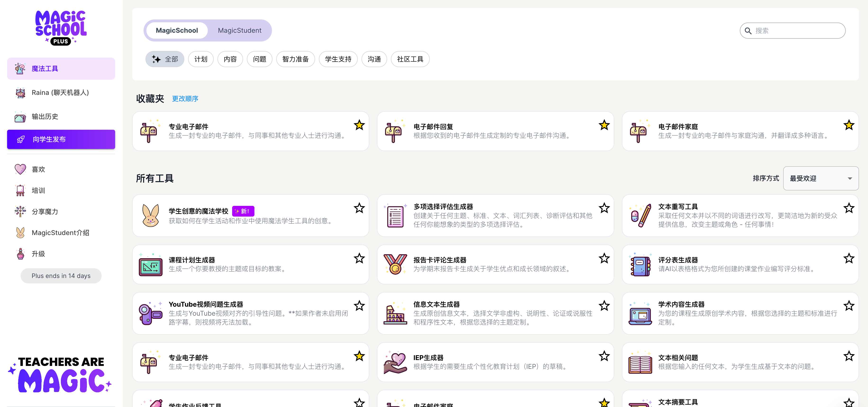Click the YouTube视频问题生成器 camera icon
This screenshot has width=868, height=407.
click(x=151, y=314)
